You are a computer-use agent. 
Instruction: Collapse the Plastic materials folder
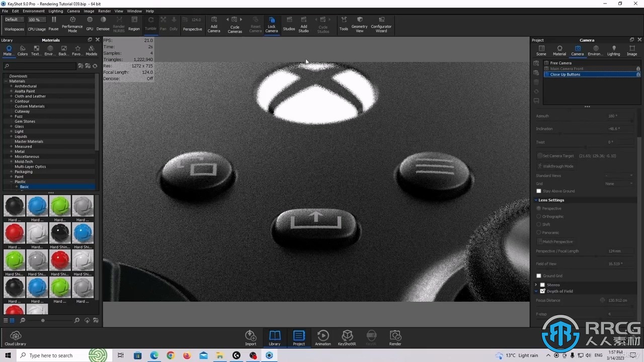(x=11, y=182)
